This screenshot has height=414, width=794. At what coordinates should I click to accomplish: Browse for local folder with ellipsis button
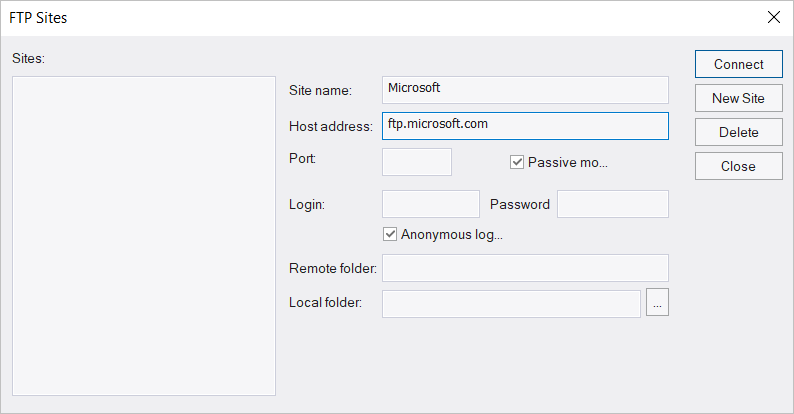click(657, 302)
